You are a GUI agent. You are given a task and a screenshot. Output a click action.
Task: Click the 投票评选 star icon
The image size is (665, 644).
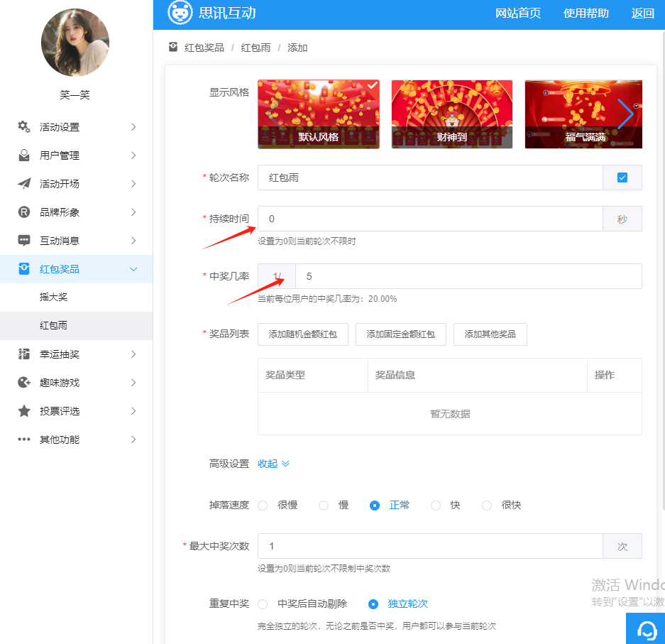[x=23, y=410]
